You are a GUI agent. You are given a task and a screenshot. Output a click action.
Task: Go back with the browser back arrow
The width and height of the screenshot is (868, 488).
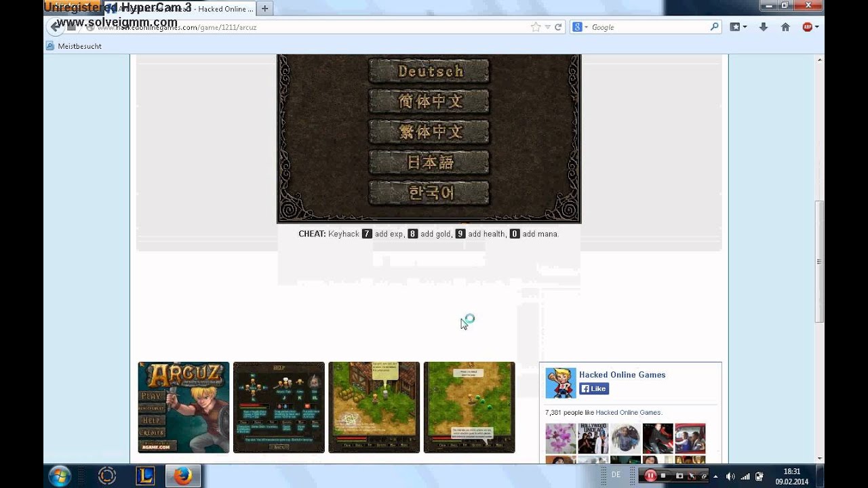coord(55,27)
